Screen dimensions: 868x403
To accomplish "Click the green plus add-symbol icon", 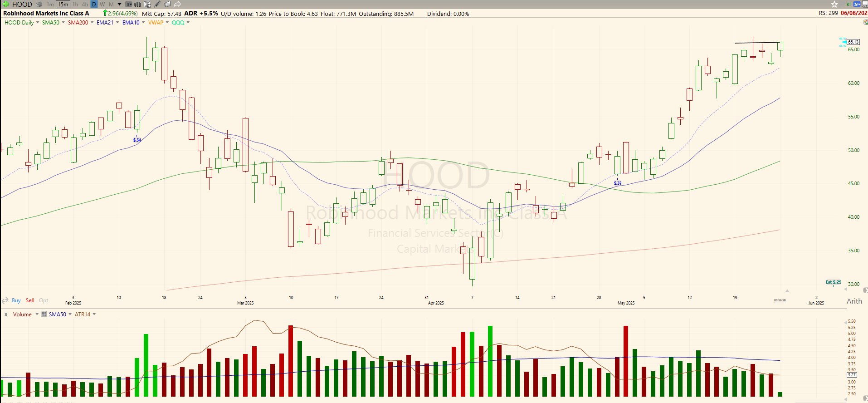I will (6, 4).
